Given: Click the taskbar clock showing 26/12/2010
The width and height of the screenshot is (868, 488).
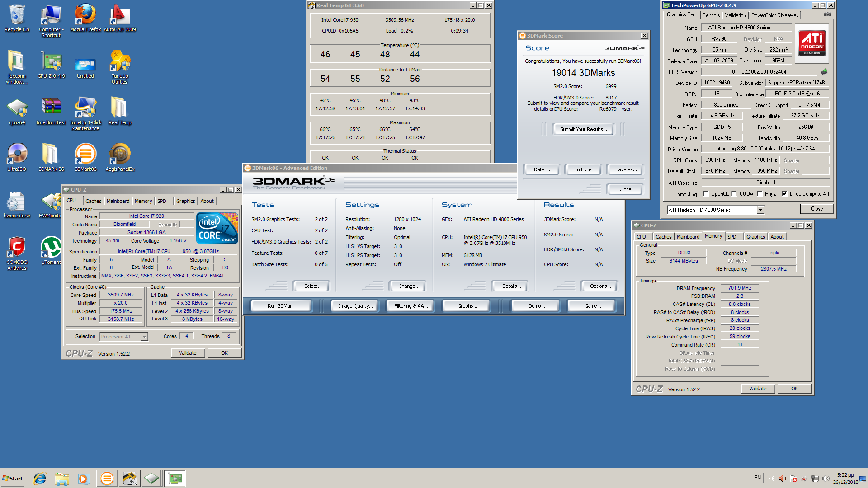Looking at the screenshot, I should 845,479.
